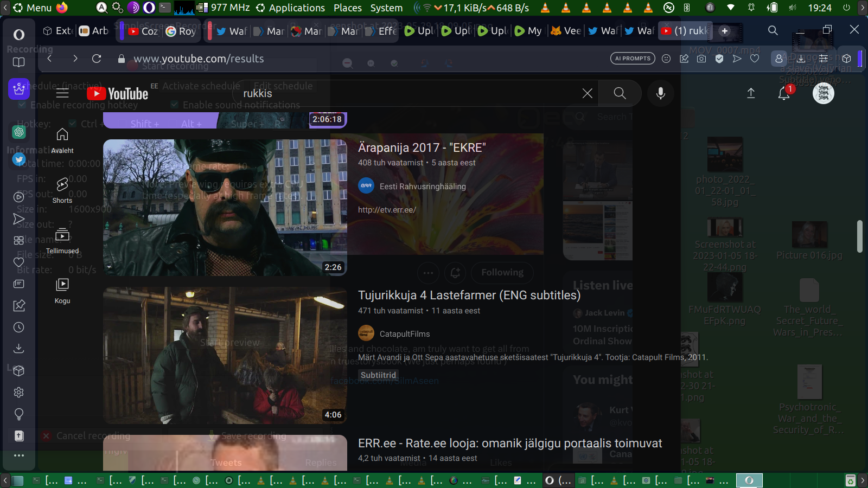The image size is (868, 488).
Task: Open Downloads arrow icon in the sidebar
Action: [19, 349]
